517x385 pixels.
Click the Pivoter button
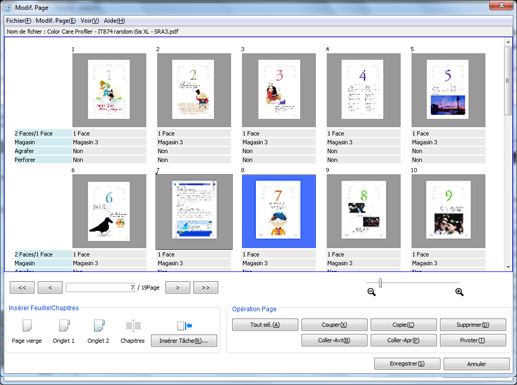tap(473, 340)
